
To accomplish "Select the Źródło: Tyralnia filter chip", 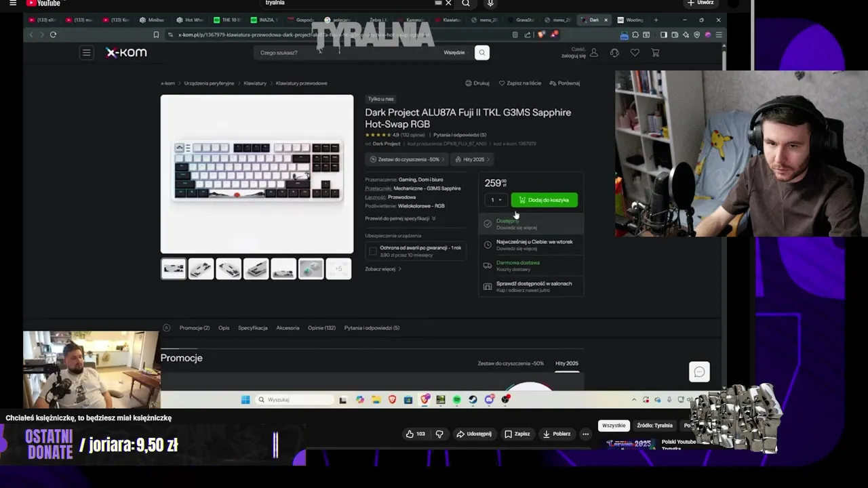I will (654, 426).
